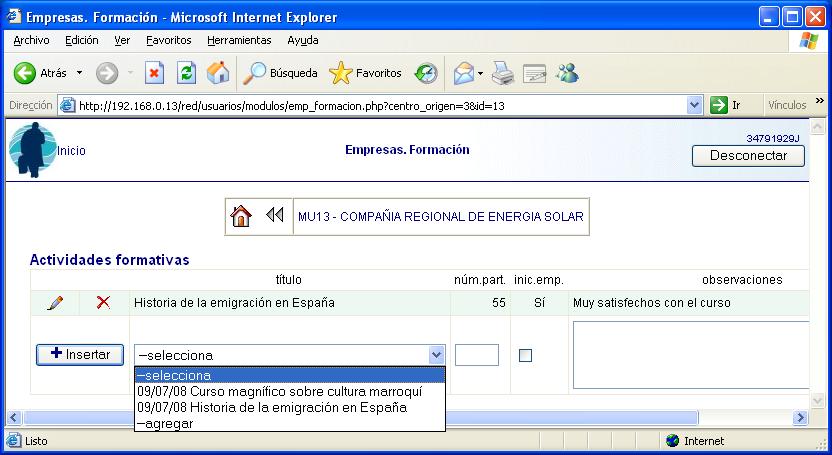Open the Archivo menu
The width and height of the screenshot is (832, 455).
31,40
